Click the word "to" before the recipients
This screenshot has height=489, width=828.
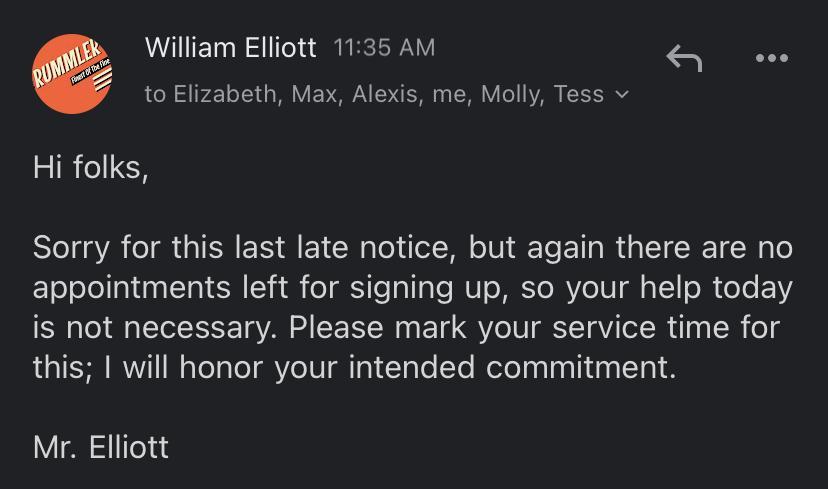pyautogui.click(x=155, y=94)
